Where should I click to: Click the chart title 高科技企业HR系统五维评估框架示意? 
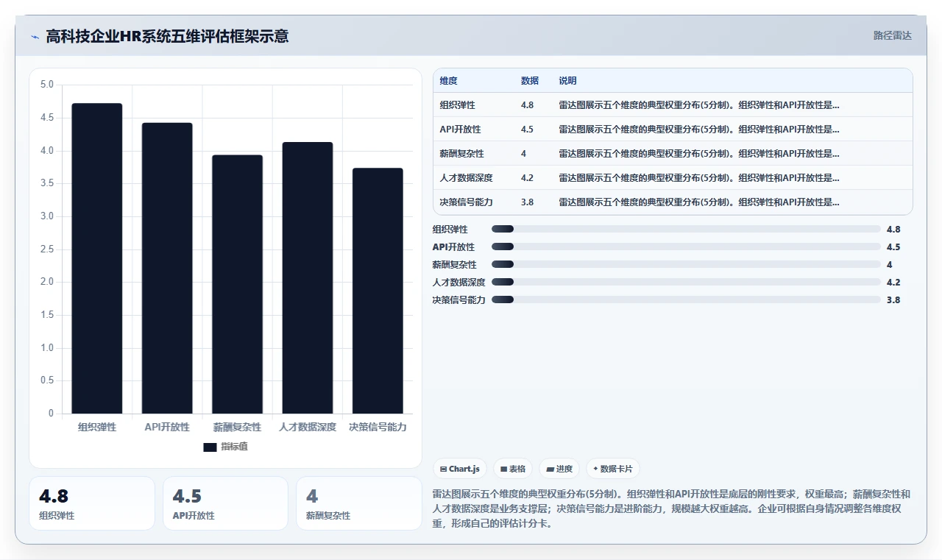[x=167, y=36]
